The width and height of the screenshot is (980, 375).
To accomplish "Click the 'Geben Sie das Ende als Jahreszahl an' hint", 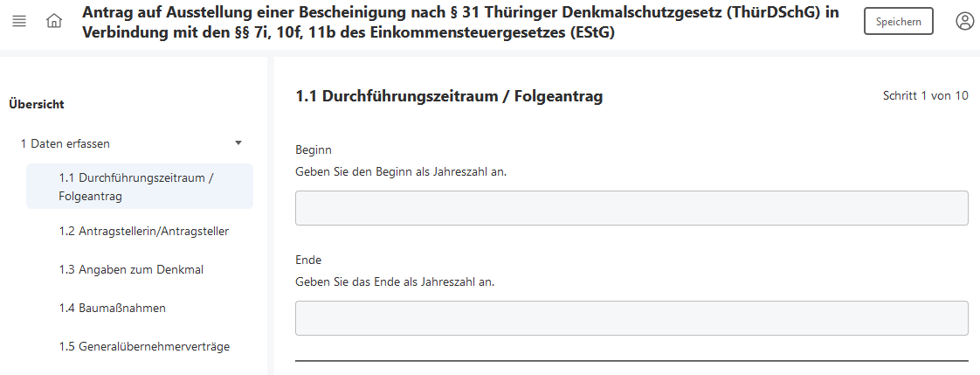I will pyautogui.click(x=401, y=281).
